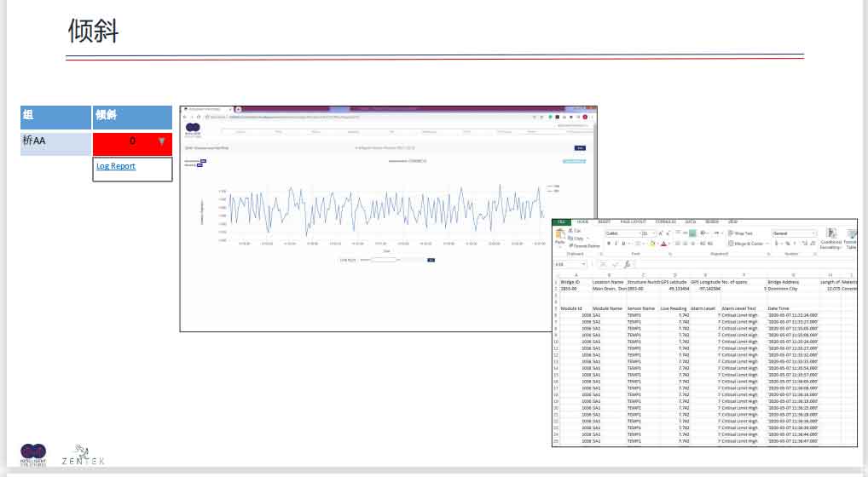The width and height of the screenshot is (868, 477).
Task: Toggle Bold formatting in Excel
Action: pyautogui.click(x=609, y=244)
